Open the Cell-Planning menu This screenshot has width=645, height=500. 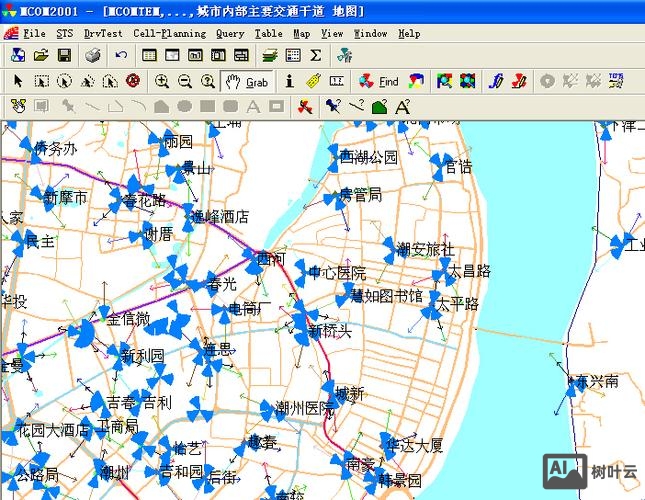point(170,33)
